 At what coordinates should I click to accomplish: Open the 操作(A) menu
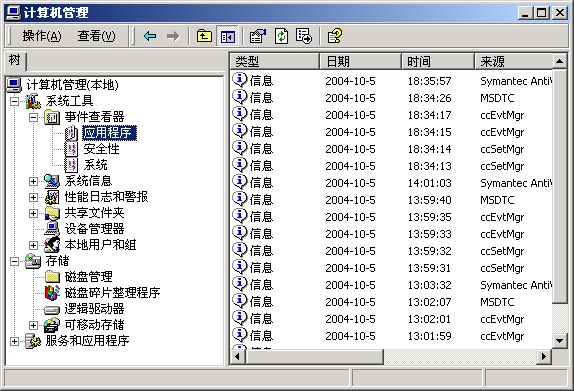pyautogui.click(x=42, y=36)
